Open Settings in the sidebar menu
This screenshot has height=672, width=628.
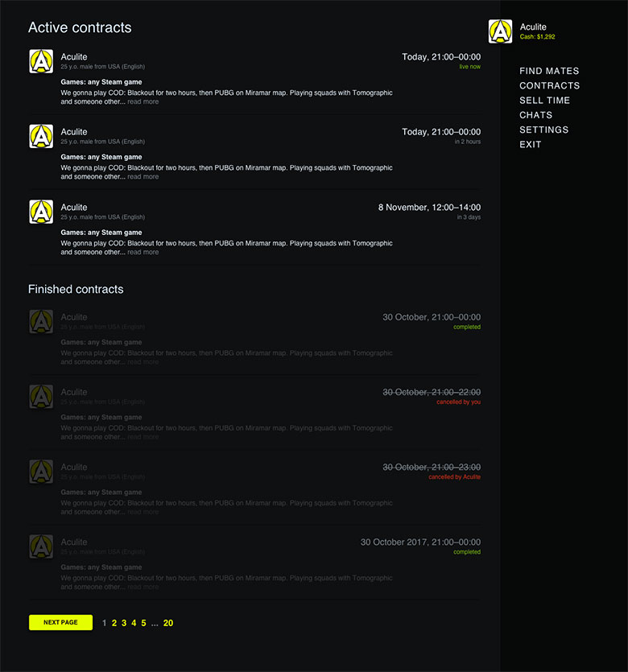coord(544,130)
